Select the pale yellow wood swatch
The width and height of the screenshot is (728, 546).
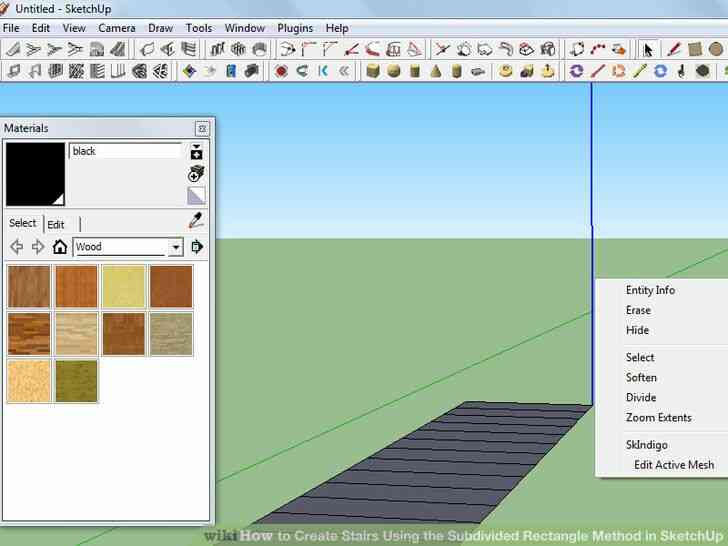pyautogui.click(x=124, y=286)
